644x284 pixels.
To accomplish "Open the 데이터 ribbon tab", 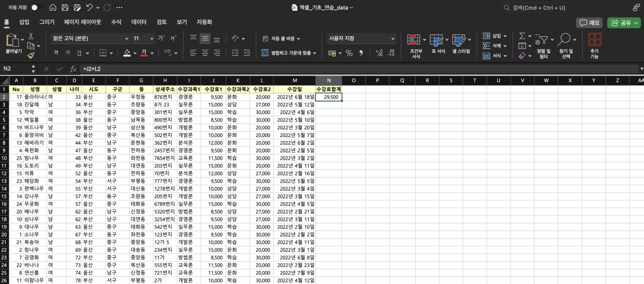I will tap(139, 22).
